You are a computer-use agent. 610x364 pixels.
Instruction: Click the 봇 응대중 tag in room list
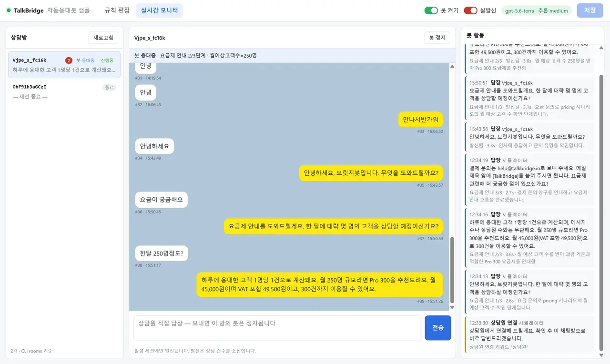[x=86, y=61]
